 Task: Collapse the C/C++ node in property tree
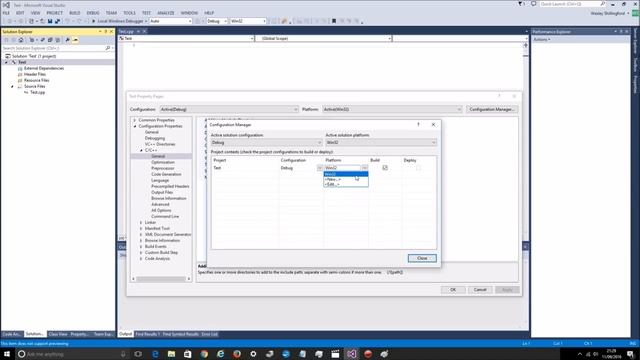tap(141, 150)
